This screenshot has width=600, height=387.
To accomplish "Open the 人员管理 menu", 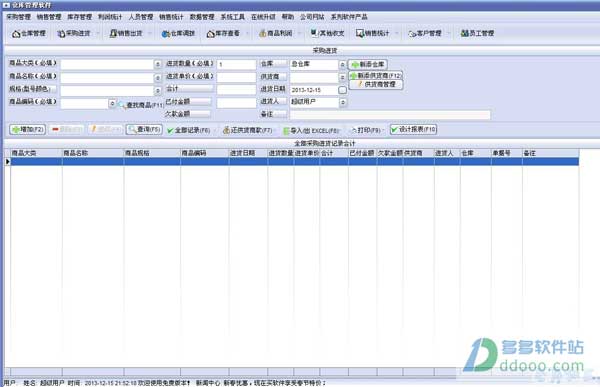I will tap(141, 17).
